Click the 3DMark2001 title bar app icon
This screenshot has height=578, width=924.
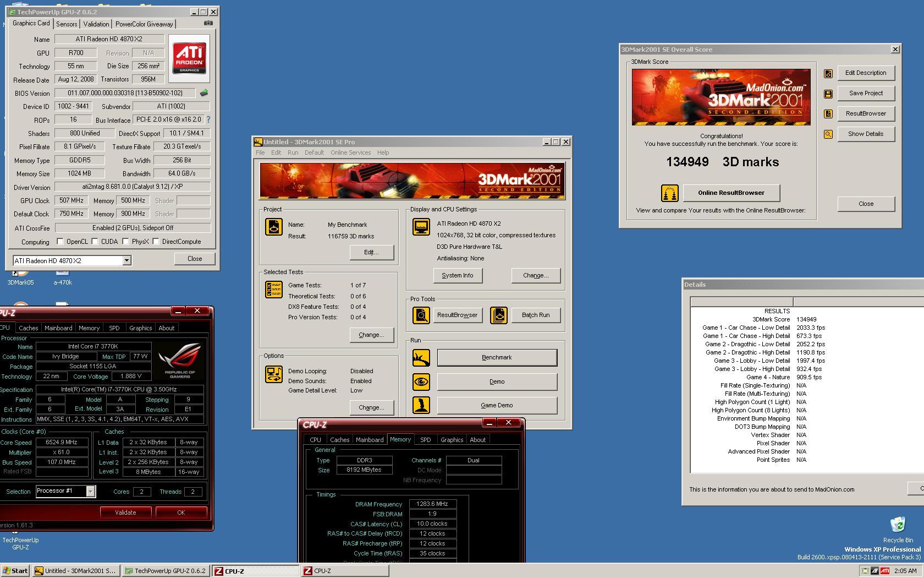258,142
